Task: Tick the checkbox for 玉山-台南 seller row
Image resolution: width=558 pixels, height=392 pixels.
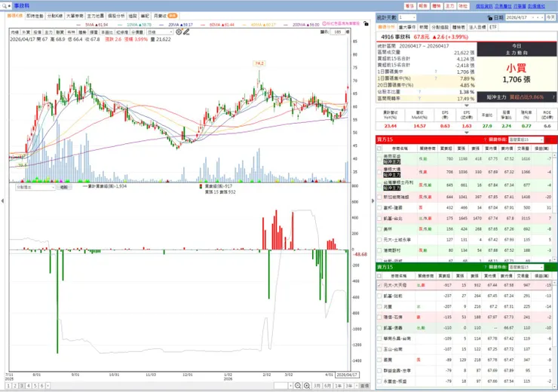Action: point(379,349)
